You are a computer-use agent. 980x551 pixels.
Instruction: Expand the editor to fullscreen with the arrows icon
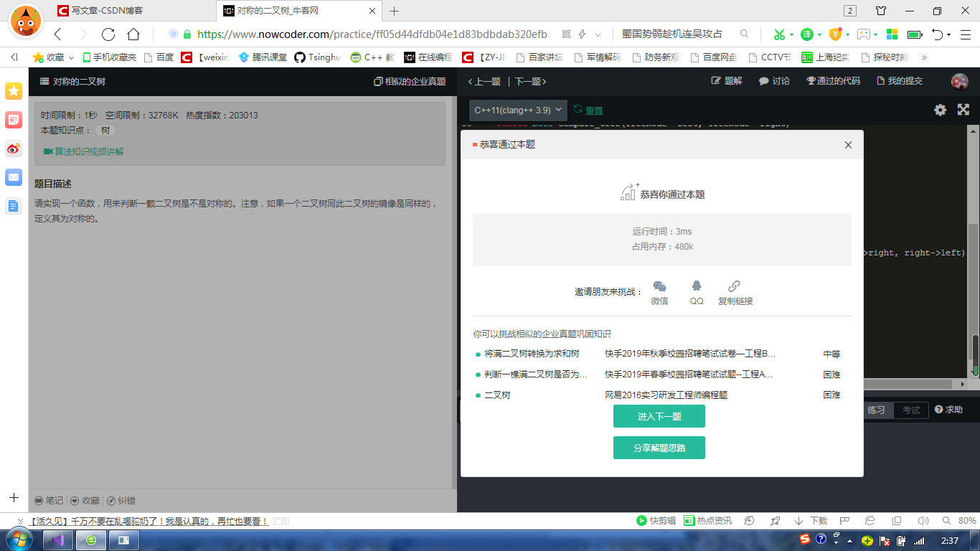pyautogui.click(x=963, y=110)
